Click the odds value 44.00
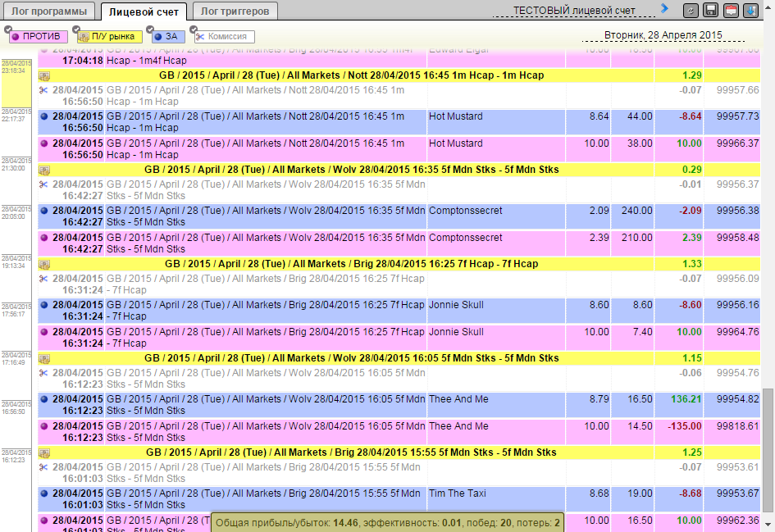 coord(640,116)
